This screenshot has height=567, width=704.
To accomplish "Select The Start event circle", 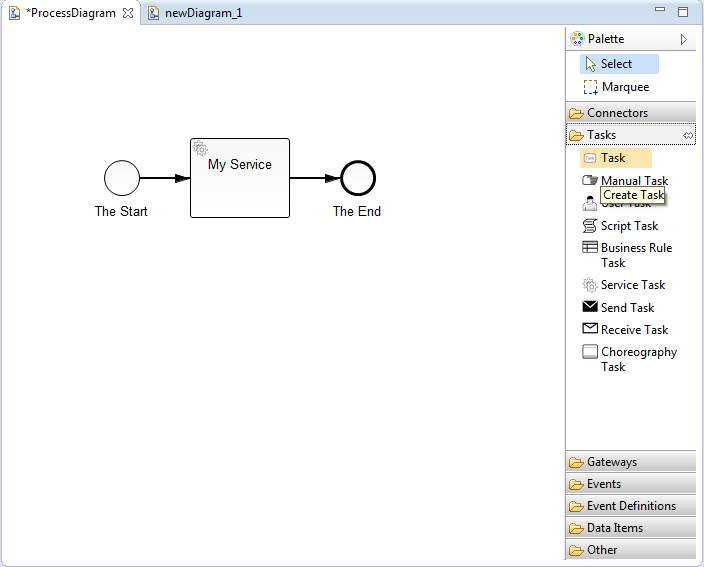I will pos(122,178).
